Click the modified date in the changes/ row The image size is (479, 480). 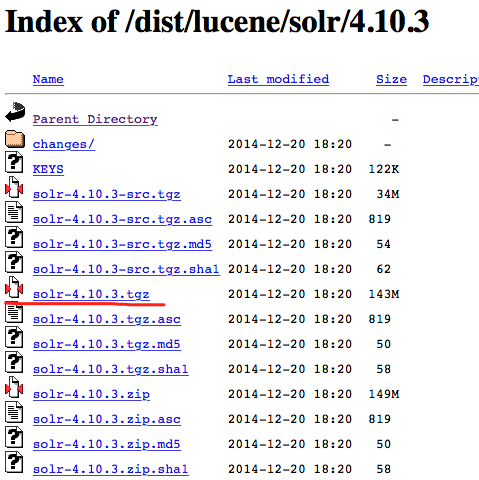290,144
